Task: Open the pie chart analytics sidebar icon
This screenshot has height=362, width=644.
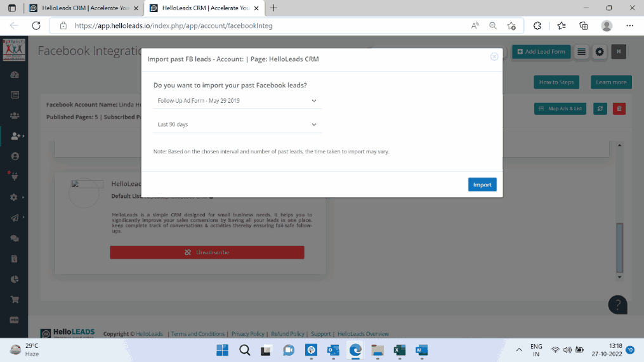Action: click(x=15, y=280)
